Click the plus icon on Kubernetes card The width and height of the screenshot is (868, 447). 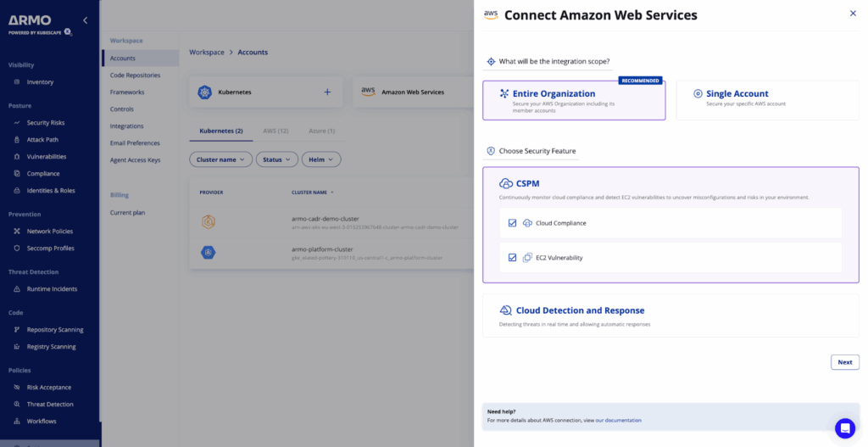coord(327,92)
